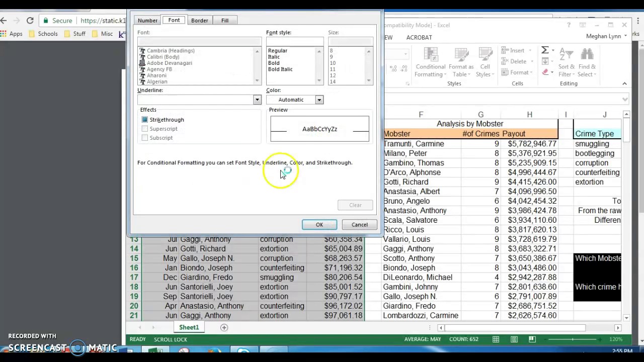Open Ribbon Display Options in Excel title bar
The width and height of the screenshot is (644, 362).
click(x=583, y=25)
